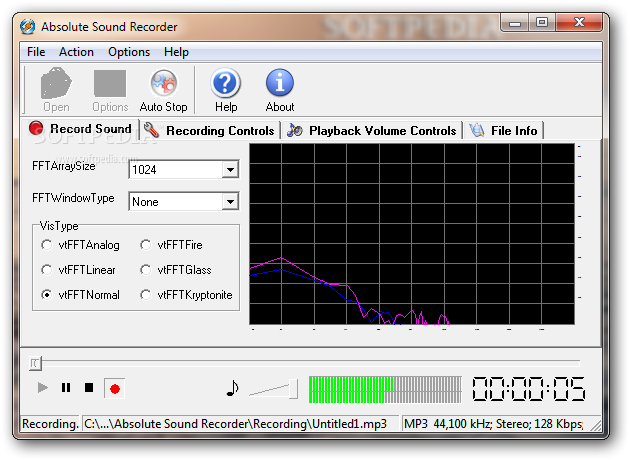
Task: Click the Recording status text
Action: pyautogui.click(x=50, y=424)
